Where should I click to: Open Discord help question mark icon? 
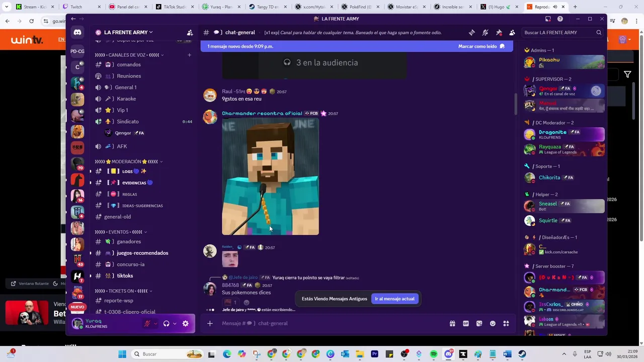(x=560, y=19)
